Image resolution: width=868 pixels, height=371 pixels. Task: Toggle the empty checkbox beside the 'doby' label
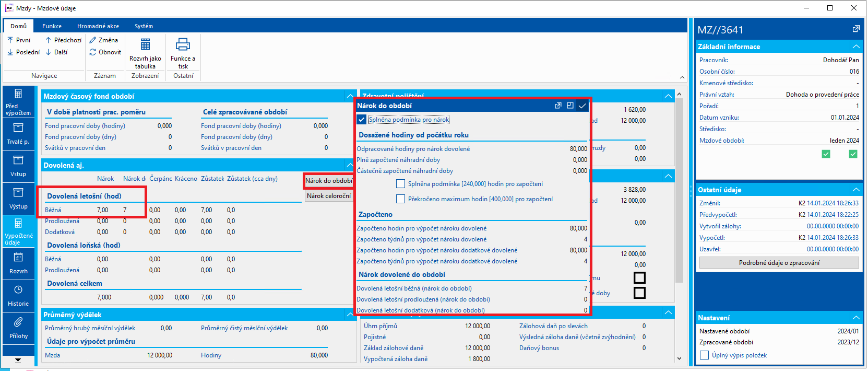[639, 293]
